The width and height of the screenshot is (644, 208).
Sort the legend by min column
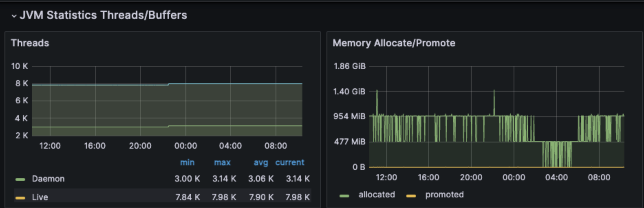pos(187,162)
